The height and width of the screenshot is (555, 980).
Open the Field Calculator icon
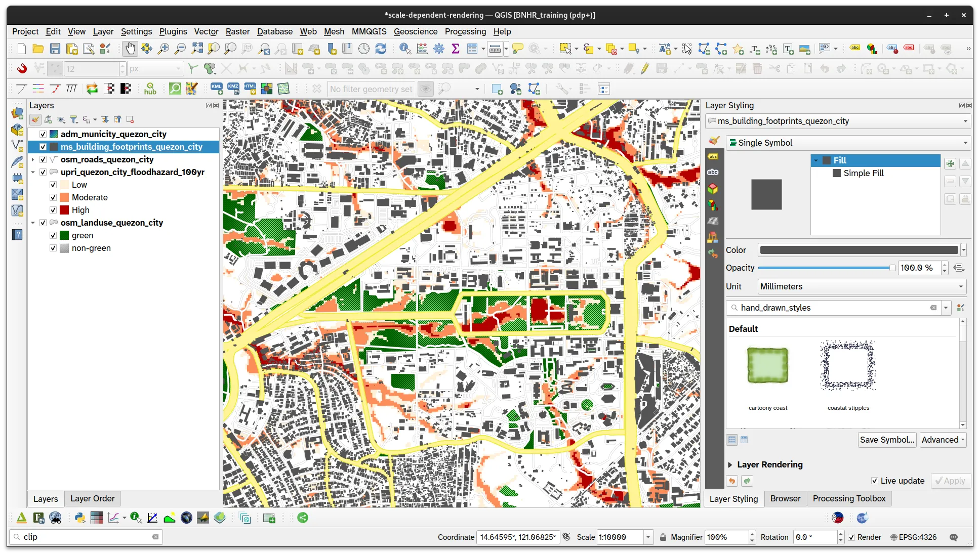coord(422,49)
